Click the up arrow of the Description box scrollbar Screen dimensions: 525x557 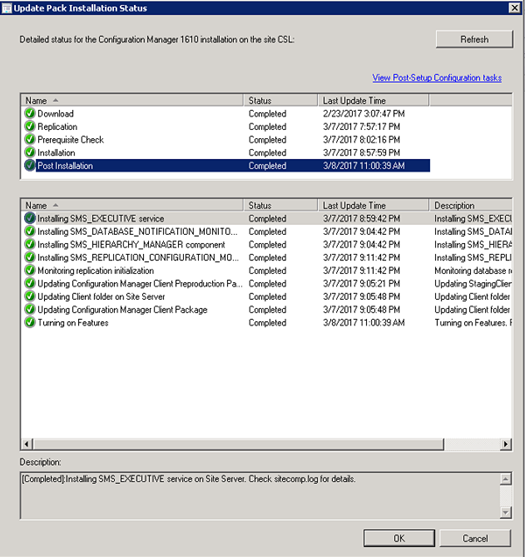(505, 479)
